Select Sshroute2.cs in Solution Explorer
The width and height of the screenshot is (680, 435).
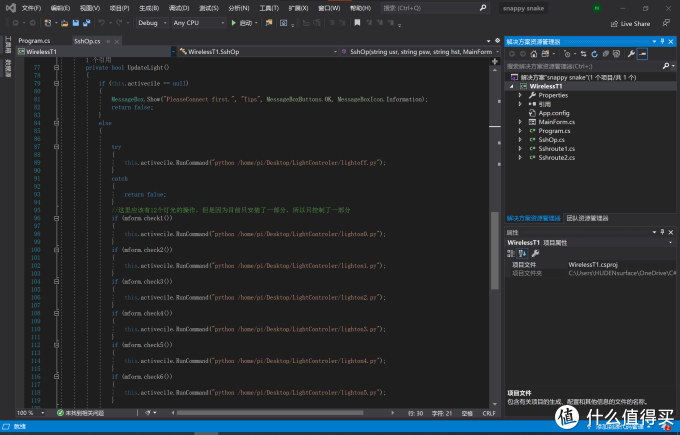[x=556, y=157]
